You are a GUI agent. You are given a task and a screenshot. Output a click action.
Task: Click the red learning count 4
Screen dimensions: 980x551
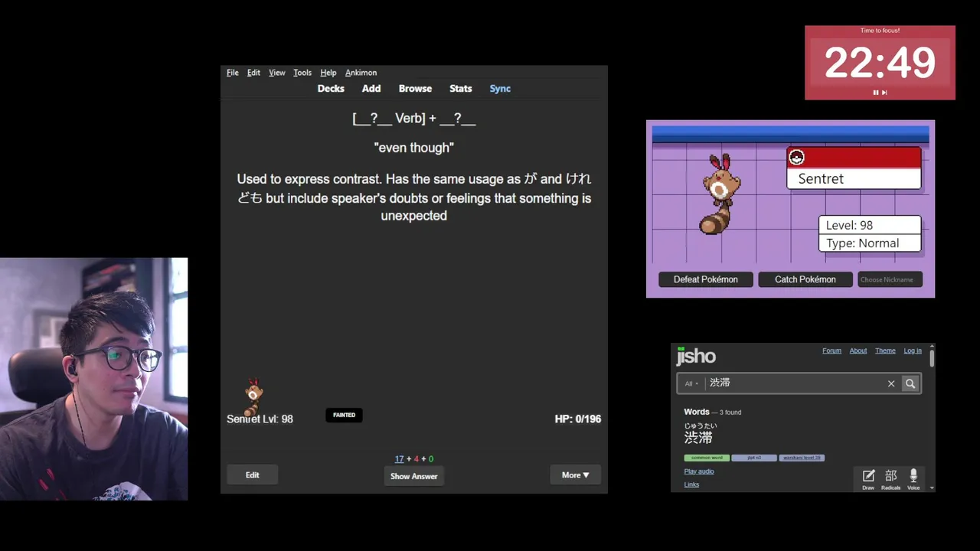[x=416, y=459]
